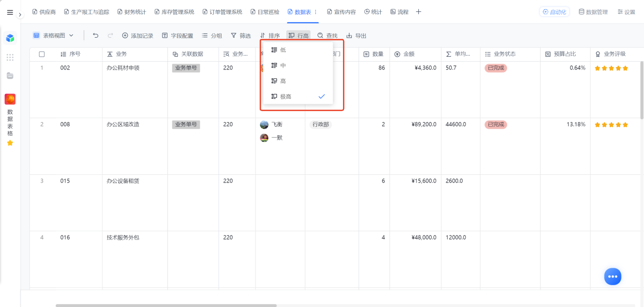Click 添加记录 to add a record

(138, 36)
